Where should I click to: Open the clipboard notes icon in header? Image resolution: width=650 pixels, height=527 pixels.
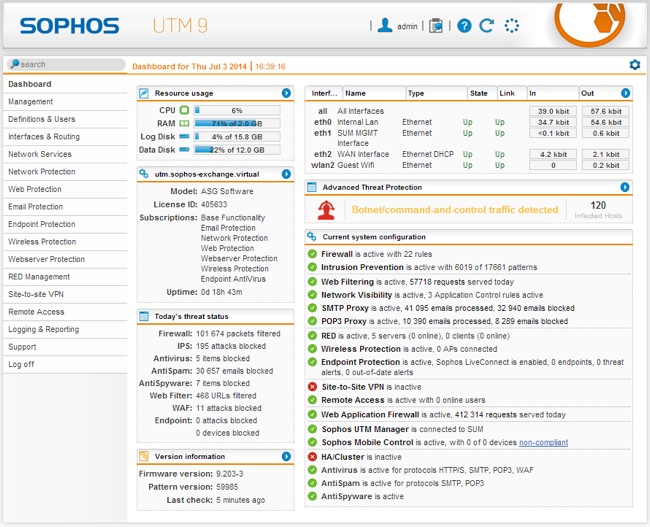[x=436, y=25]
